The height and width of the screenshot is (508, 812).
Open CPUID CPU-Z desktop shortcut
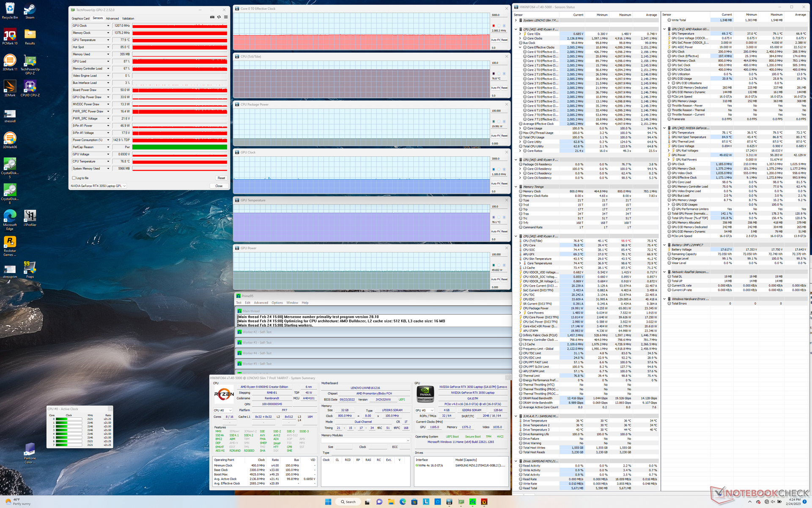coord(30,88)
